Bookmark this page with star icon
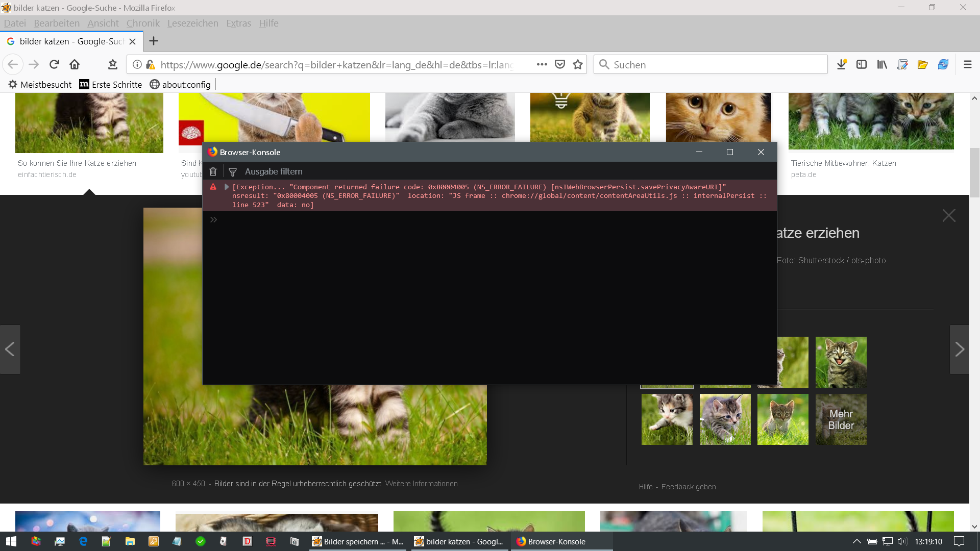Image resolution: width=980 pixels, height=551 pixels. 578,65
